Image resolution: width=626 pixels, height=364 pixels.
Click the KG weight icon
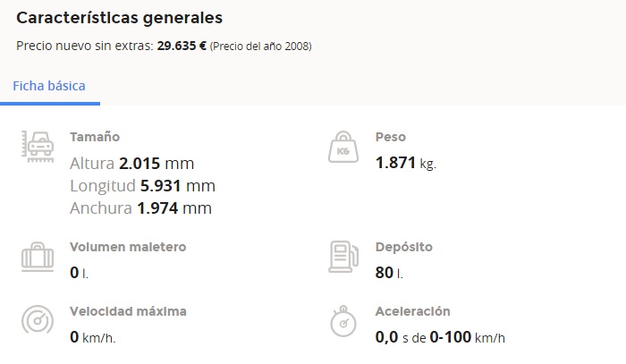coord(343,147)
